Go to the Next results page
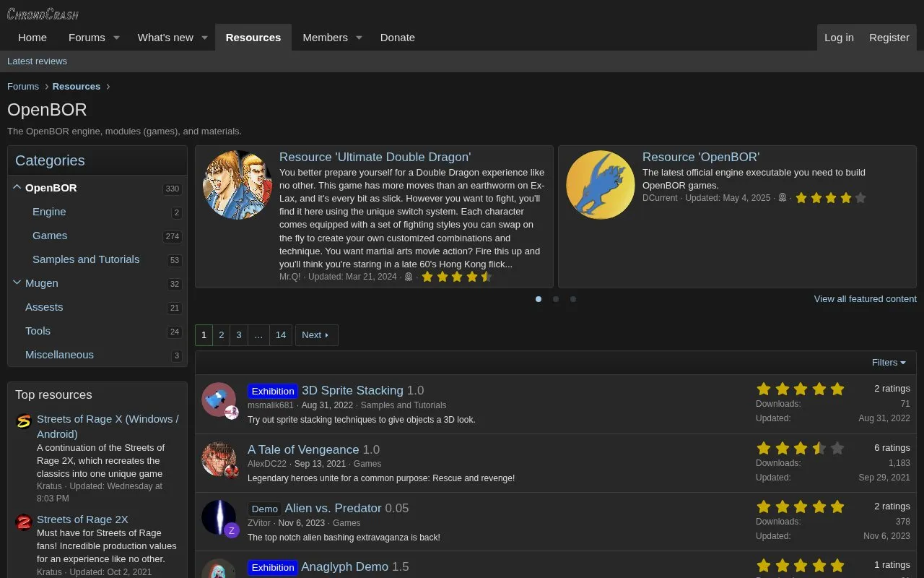The image size is (924, 578). tap(315, 335)
